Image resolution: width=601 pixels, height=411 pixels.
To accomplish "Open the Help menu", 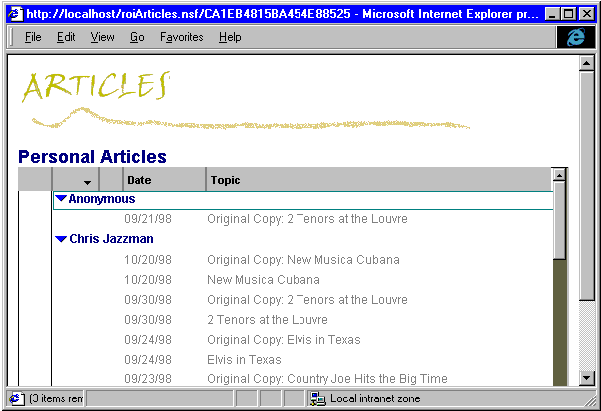I will pyautogui.click(x=230, y=37).
